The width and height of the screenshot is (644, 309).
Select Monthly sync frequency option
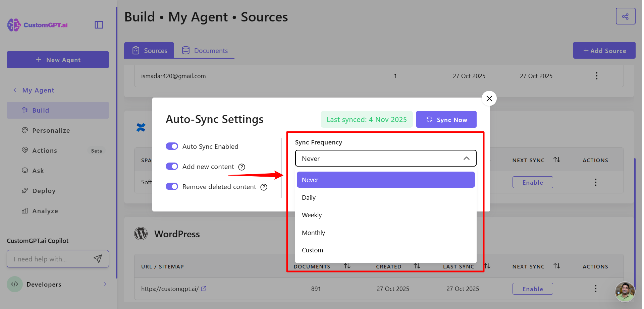(x=386, y=233)
